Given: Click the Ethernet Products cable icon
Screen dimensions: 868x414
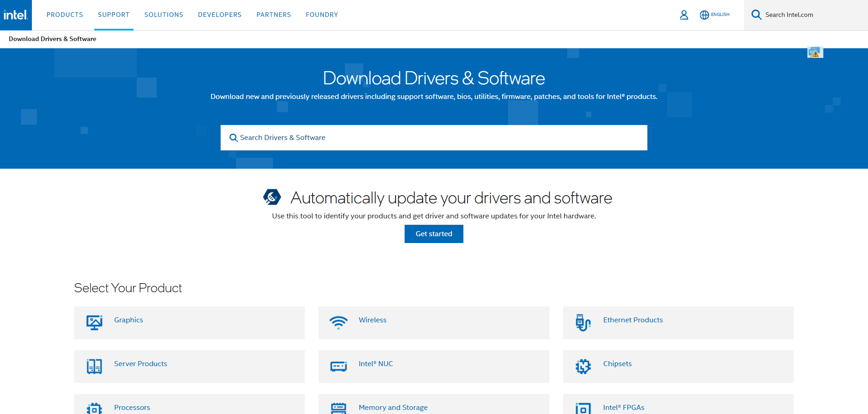Looking at the screenshot, I should (583, 322).
